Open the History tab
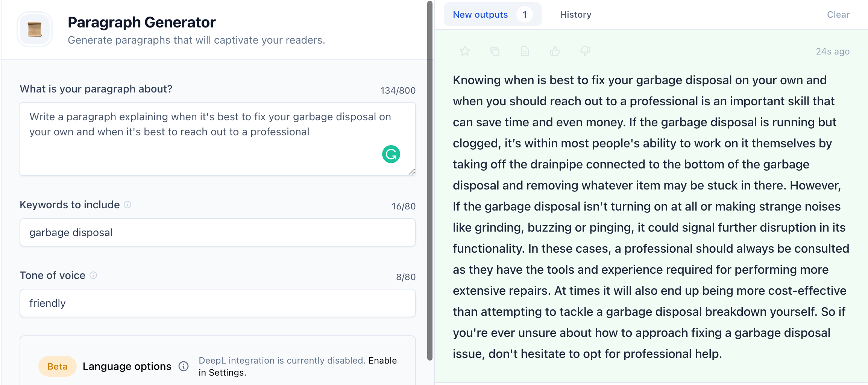This screenshot has width=868, height=385. click(x=575, y=15)
